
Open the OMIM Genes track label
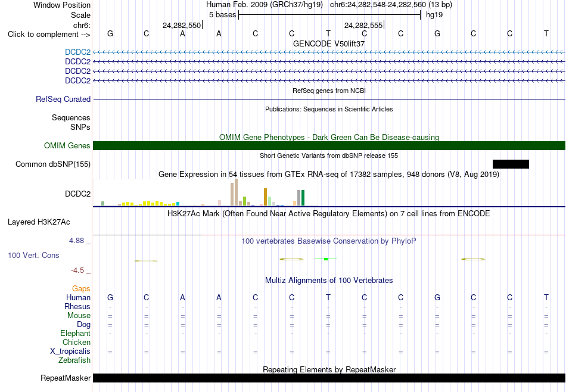point(67,145)
